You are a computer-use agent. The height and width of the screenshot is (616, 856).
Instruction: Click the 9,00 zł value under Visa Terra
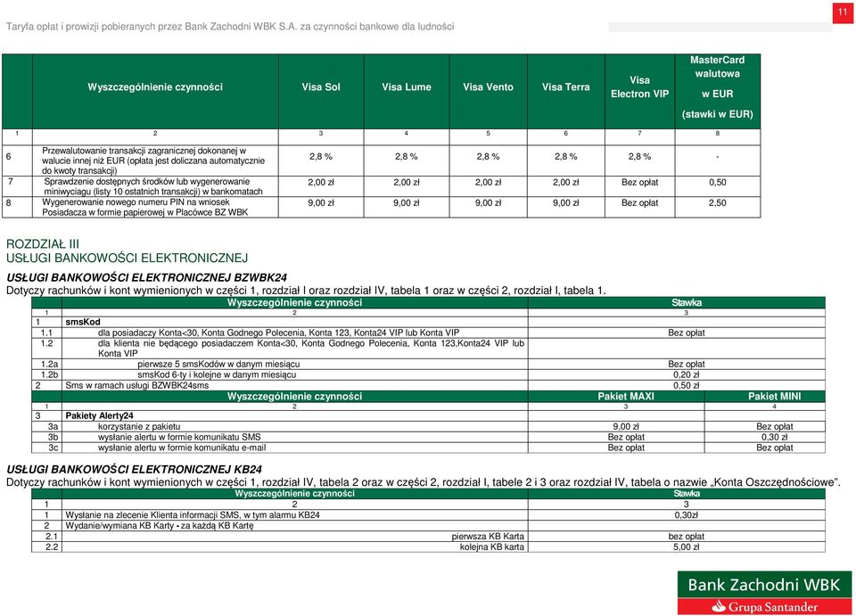[x=565, y=203]
